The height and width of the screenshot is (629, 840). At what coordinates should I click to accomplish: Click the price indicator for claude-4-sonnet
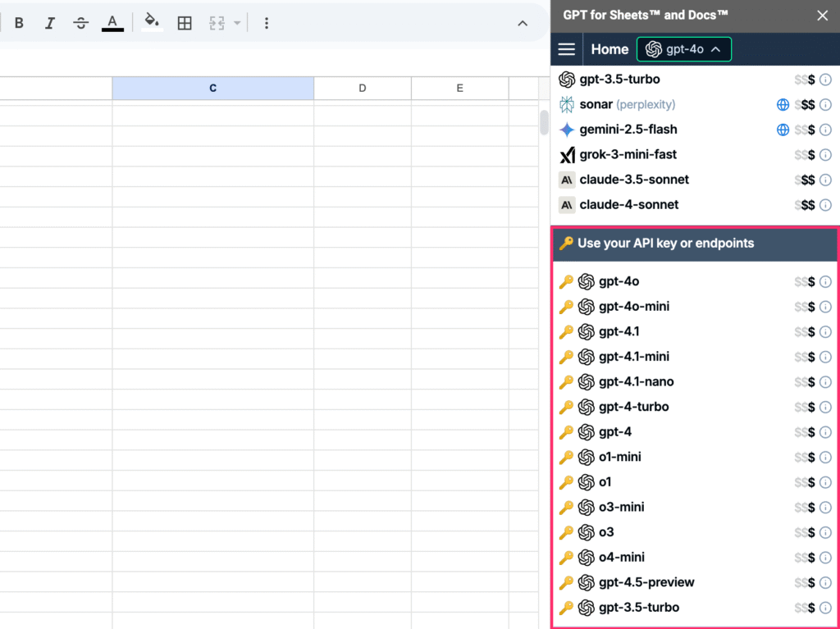805,205
